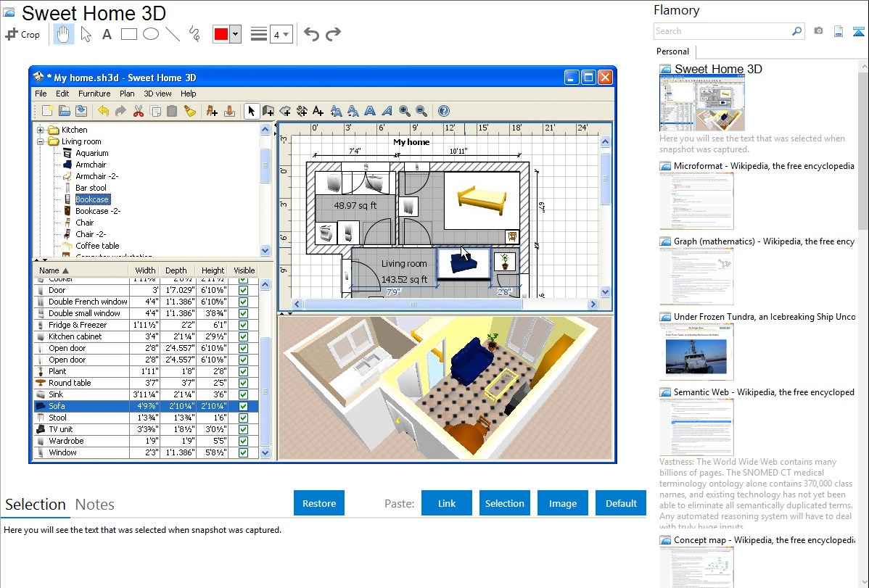Click the line thickness icon
The height and width of the screenshot is (588, 869).
(x=259, y=34)
